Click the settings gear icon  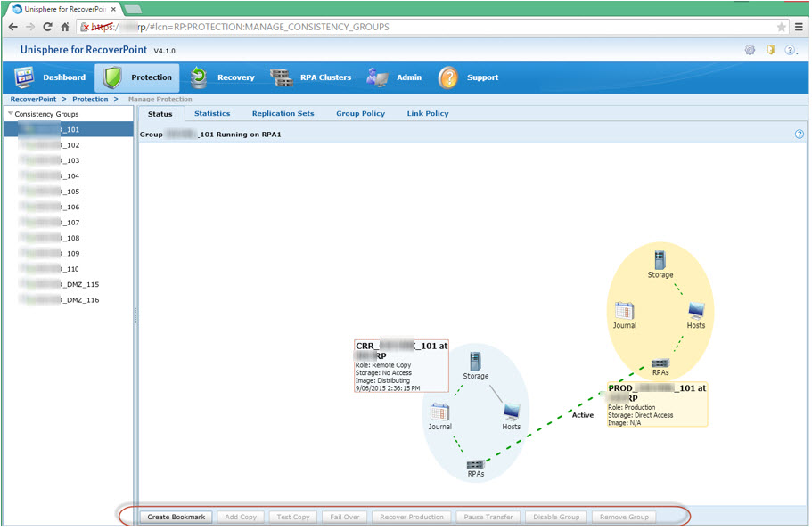(750, 51)
